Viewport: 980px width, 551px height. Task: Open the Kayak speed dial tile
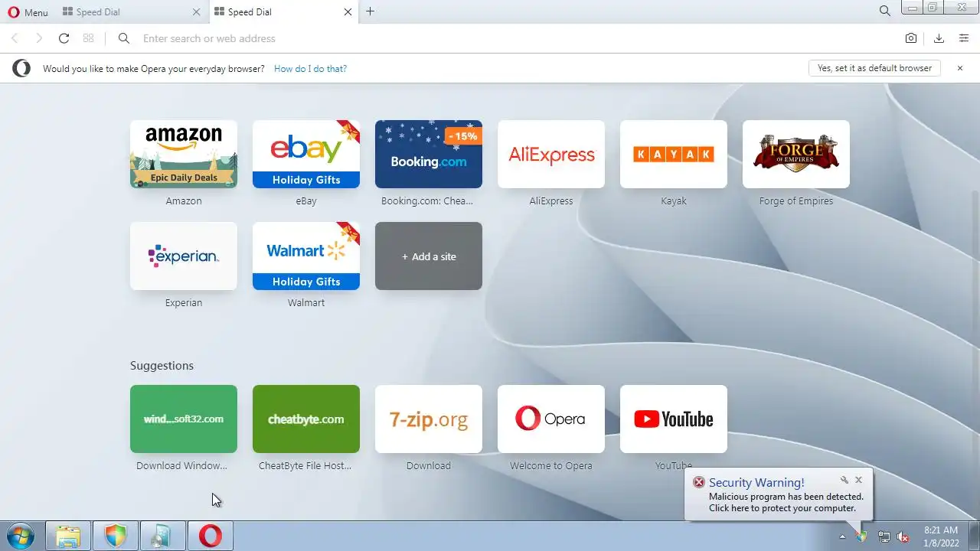(674, 154)
